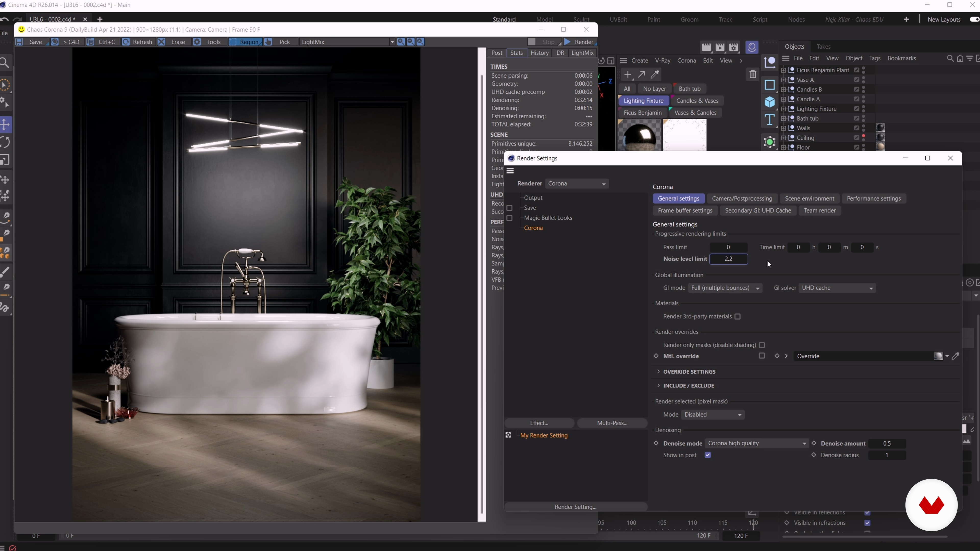Select the Lighting Fixture layer filter
Image resolution: width=980 pixels, height=551 pixels.
(643, 101)
